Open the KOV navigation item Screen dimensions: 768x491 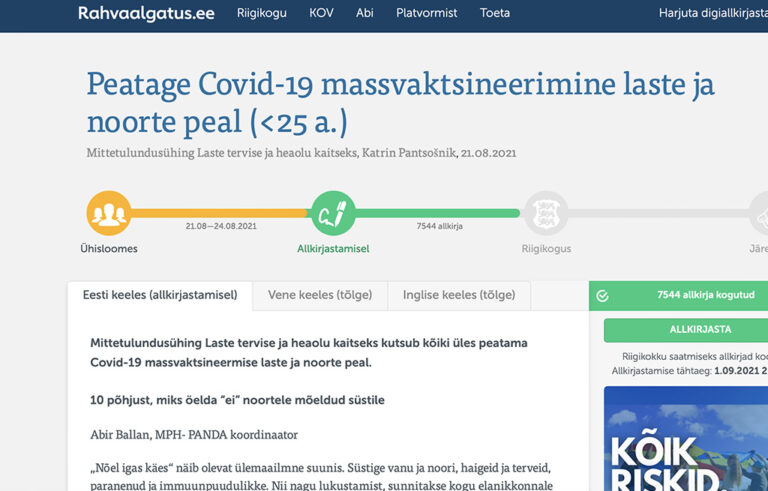(x=321, y=14)
